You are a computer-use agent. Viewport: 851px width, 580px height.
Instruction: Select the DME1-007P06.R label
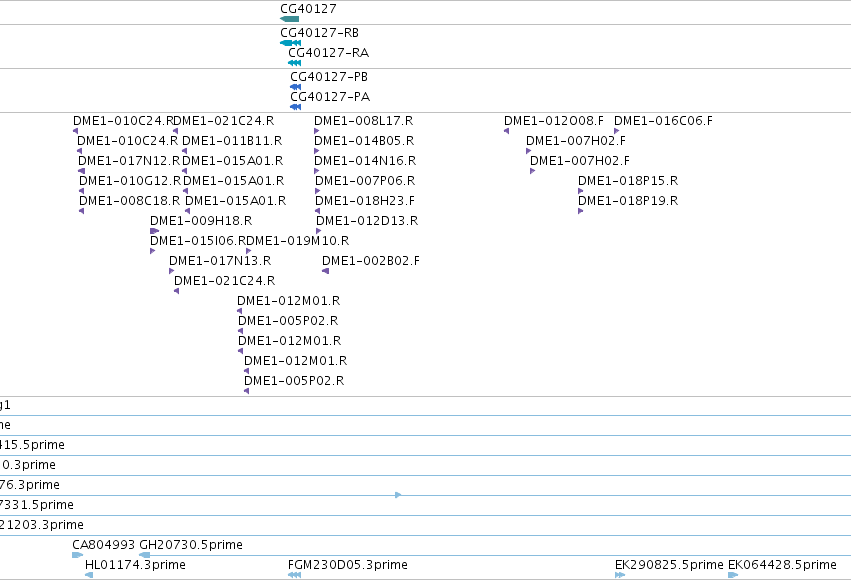click(x=365, y=181)
